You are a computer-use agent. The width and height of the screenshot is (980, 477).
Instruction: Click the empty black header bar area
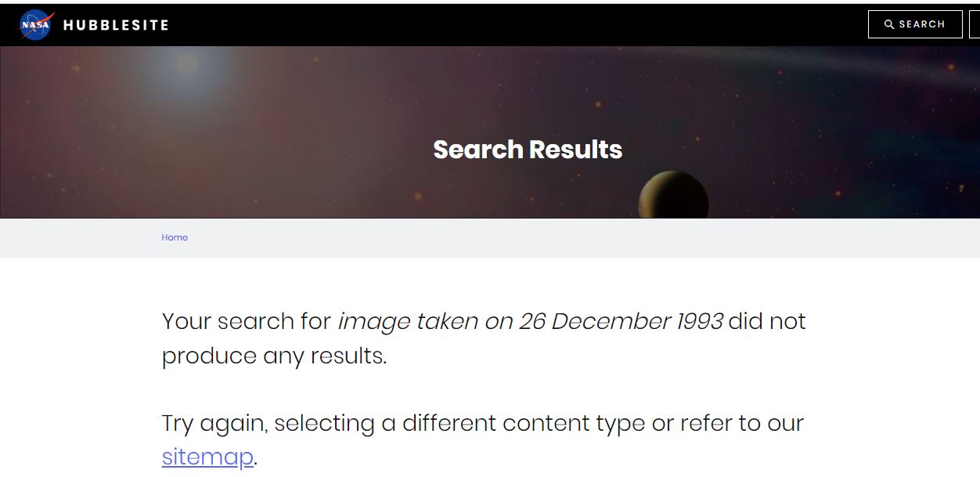coord(509,24)
